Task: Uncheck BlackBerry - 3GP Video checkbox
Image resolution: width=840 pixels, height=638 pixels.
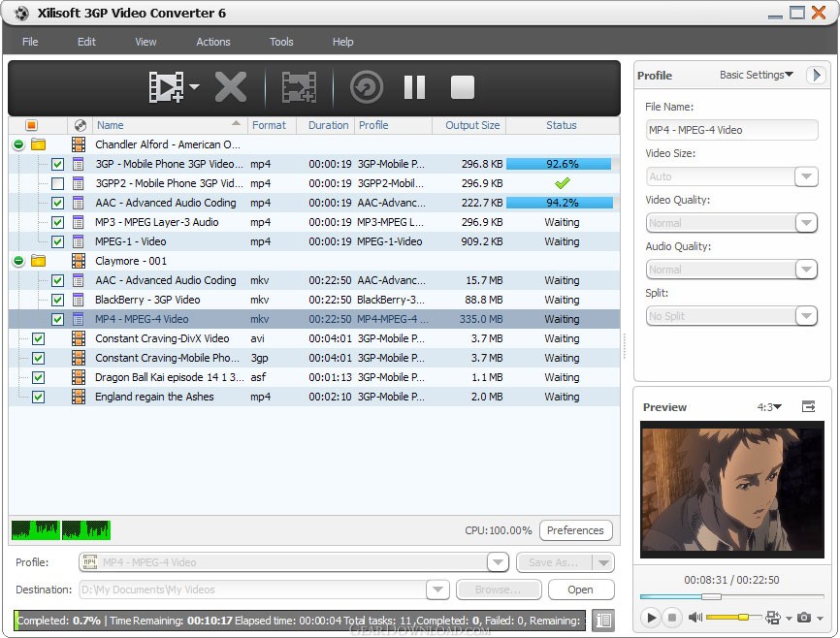Action: coord(57,300)
